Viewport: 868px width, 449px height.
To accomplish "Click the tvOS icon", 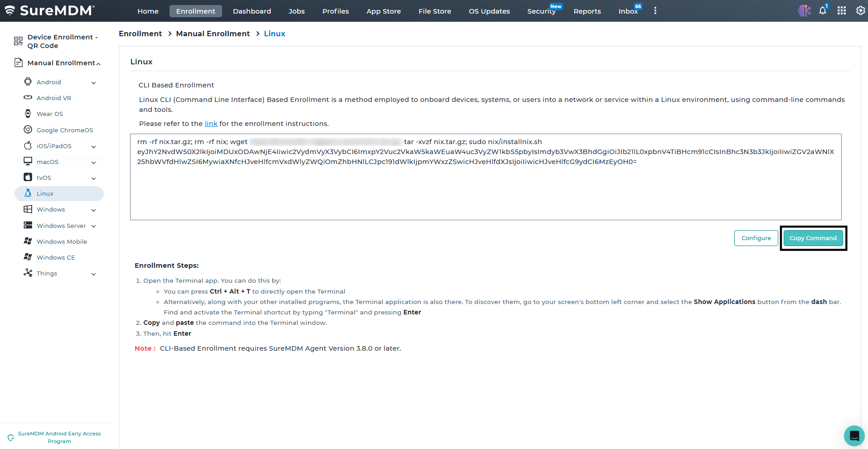I will coord(28,177).
